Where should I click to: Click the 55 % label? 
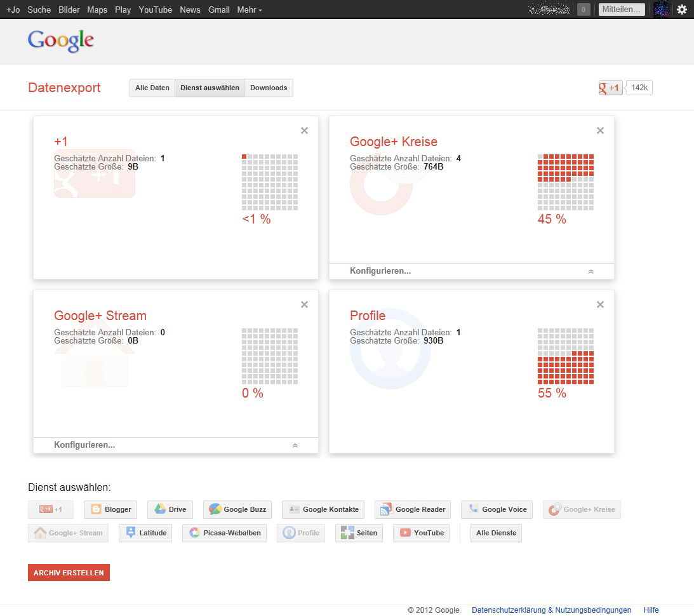pyautogui.click(x=552, y=393)
